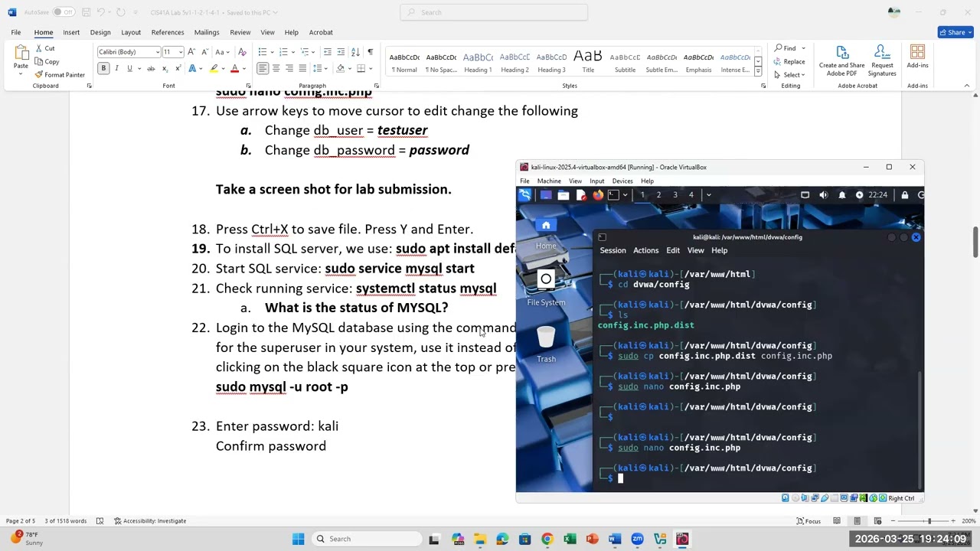This screenshot has height=551, width=980.
Task: Click the Sort icon in Paragraph group
Action: click(x=355, y=52)
